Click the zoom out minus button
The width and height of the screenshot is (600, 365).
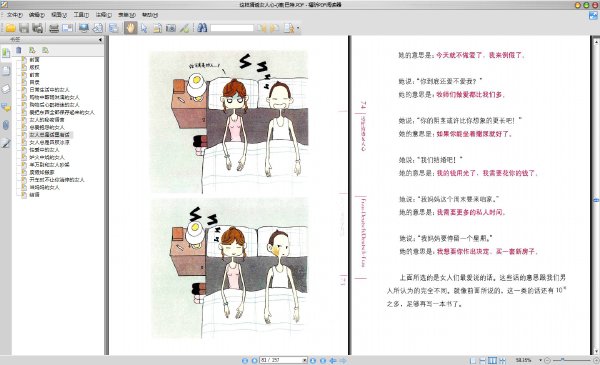click(x=548, y=360)
